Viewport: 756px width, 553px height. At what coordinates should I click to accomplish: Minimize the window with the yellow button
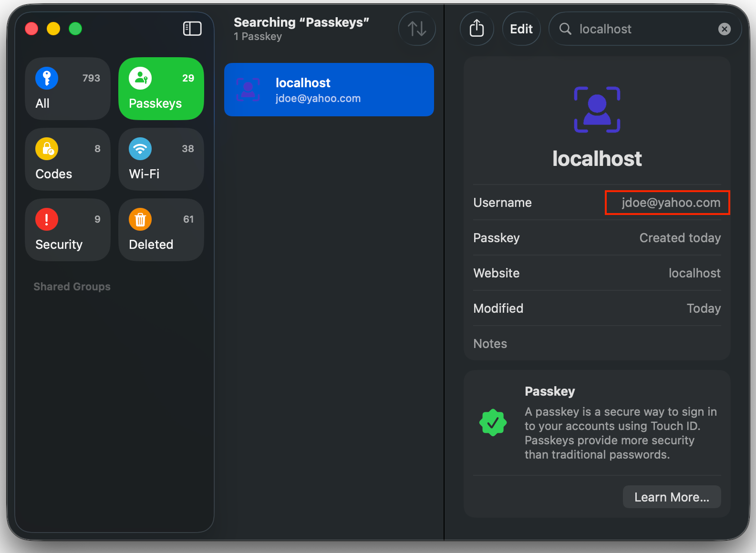(53, 29)
